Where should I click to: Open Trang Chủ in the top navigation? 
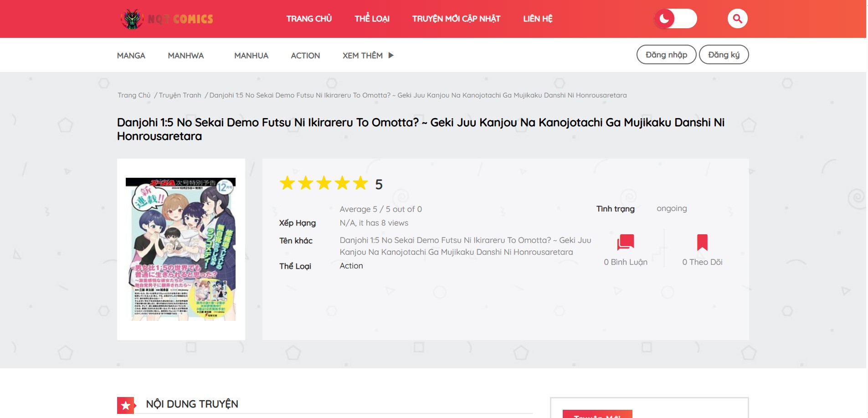309,19
